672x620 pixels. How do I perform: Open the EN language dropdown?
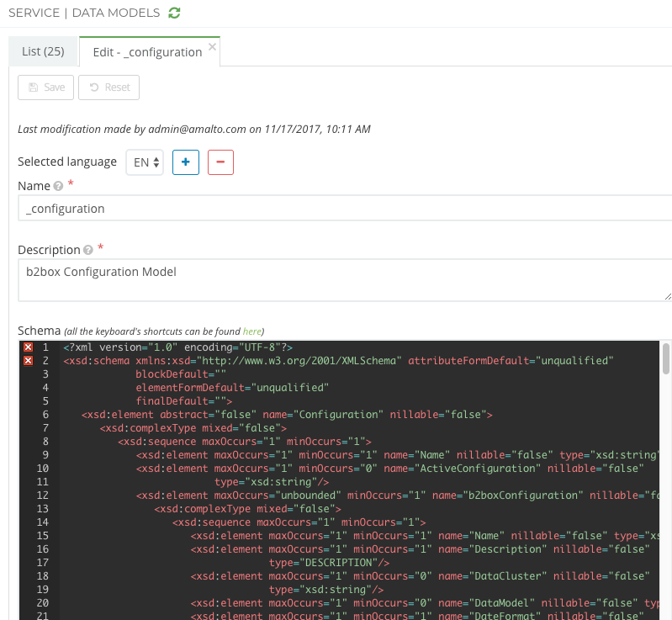[x=145, y=162]
